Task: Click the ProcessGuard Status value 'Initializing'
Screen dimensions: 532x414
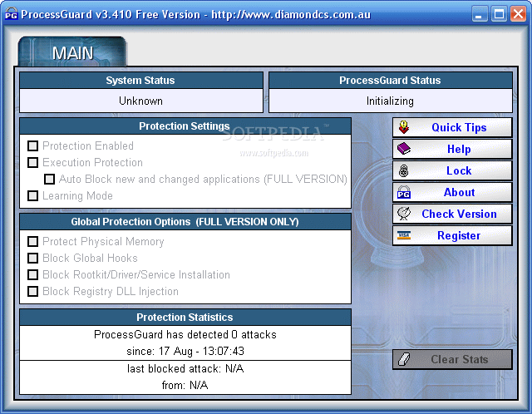Action: 390,101
